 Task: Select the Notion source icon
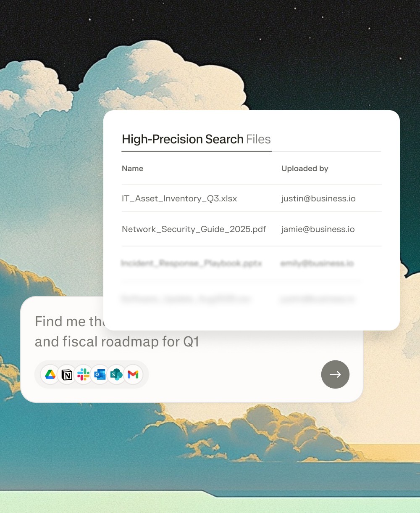[67, 374]
